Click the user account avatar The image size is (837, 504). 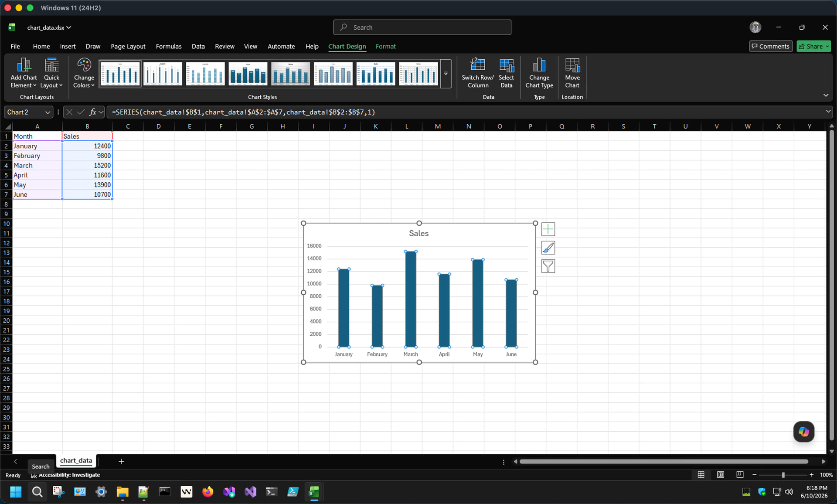tap(755, 27)
